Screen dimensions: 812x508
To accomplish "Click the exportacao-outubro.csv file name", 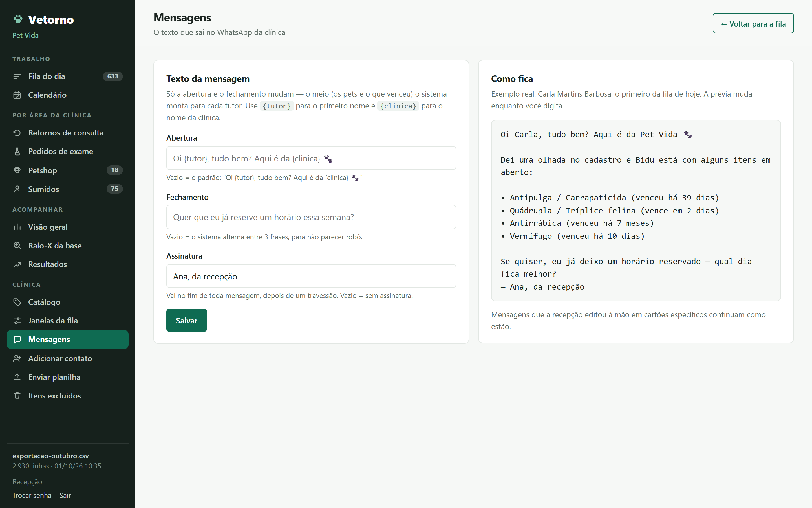I will pos(51,456).
